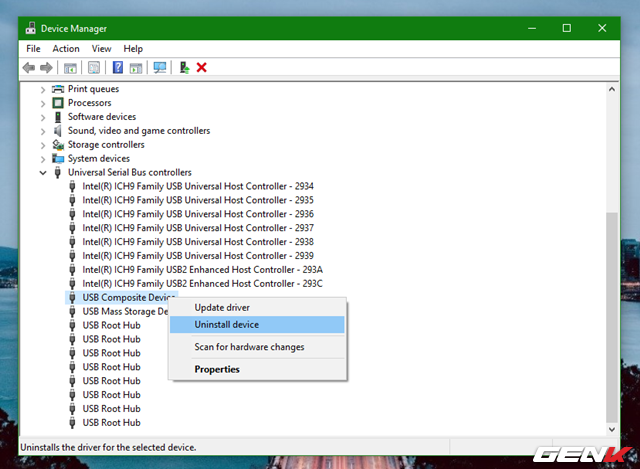This screenshot has height=469, width=640.
Task: Click the blue Help icon in the toolbar
Action: (x=117, y=67)
